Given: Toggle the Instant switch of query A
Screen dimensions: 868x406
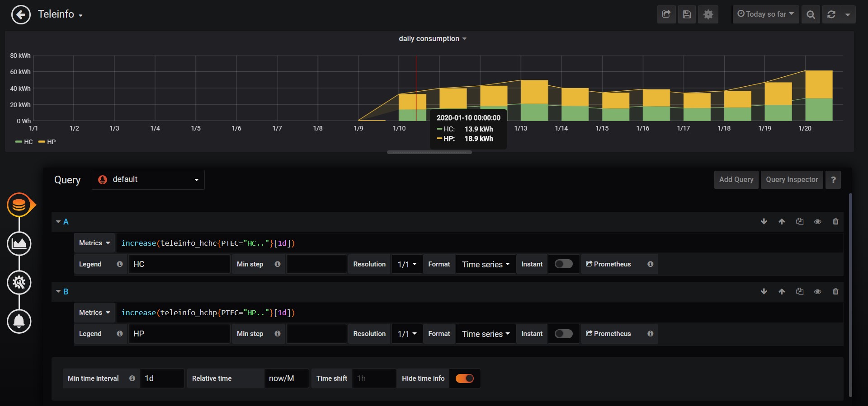Looking at the screenshot, I should 564,264.
